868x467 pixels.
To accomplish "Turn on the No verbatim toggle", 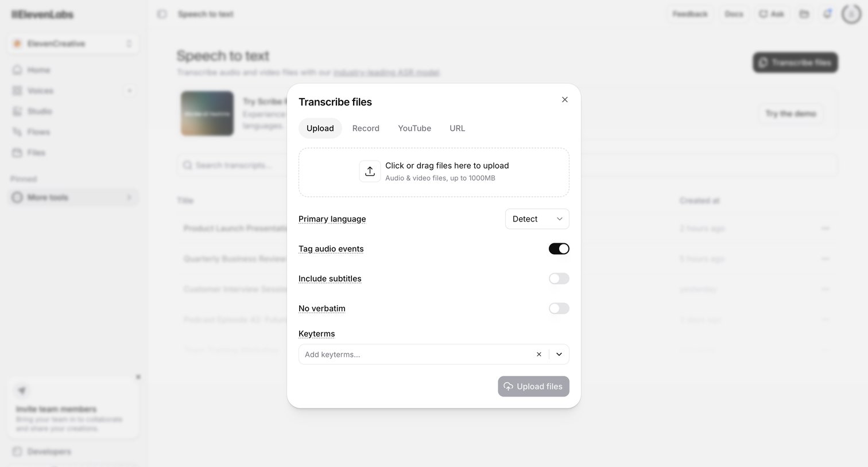I will (x=559, y=309).
